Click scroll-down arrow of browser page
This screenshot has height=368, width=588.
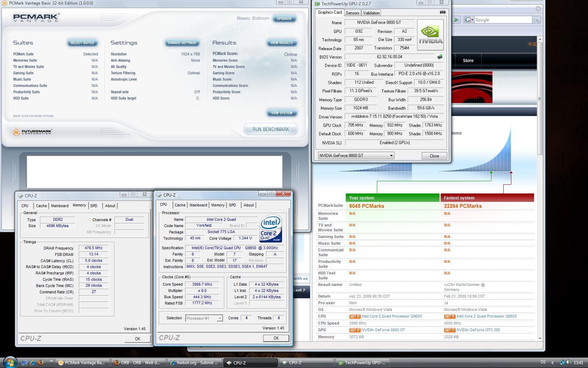point(540,338)
